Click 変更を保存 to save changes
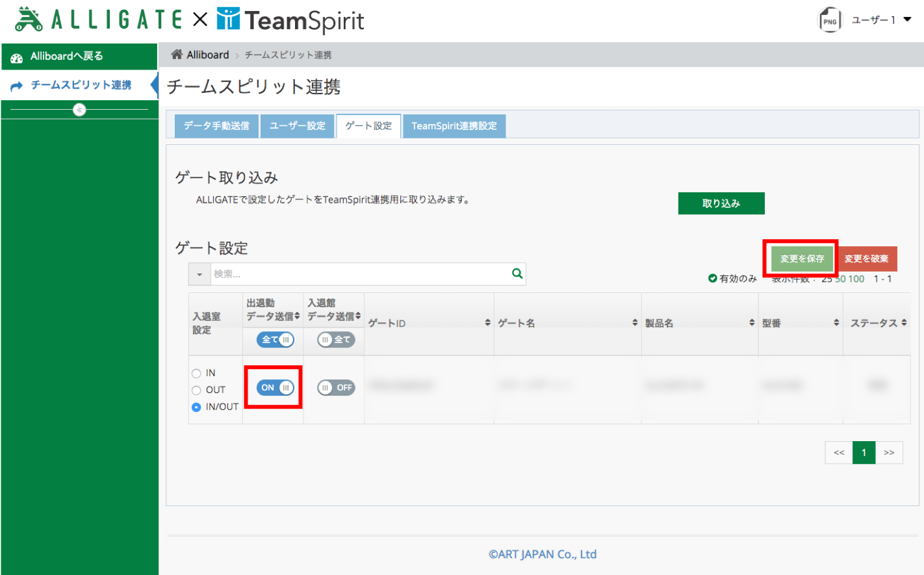 [802, 259]
